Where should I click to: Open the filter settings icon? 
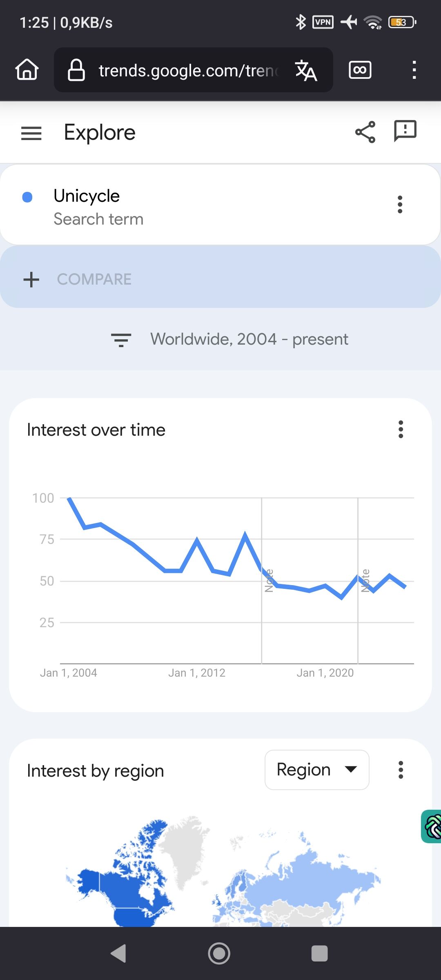[x=121, y=340]
